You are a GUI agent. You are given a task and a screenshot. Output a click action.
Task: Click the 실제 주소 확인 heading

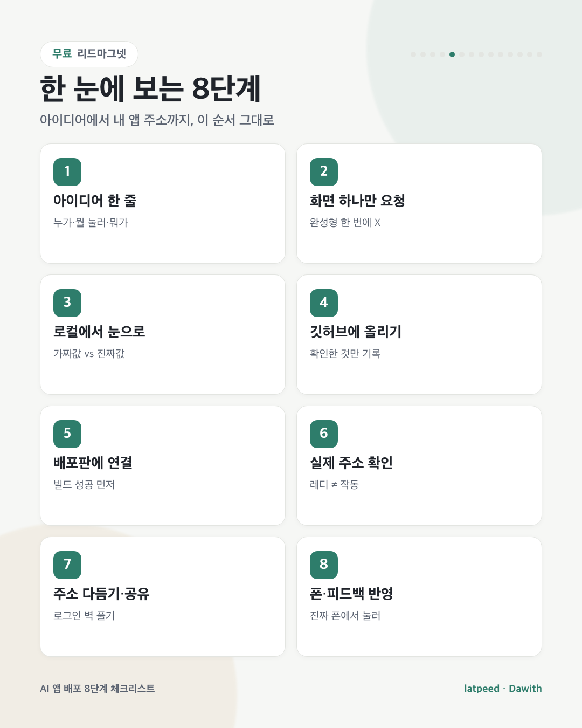pos(351,463)
